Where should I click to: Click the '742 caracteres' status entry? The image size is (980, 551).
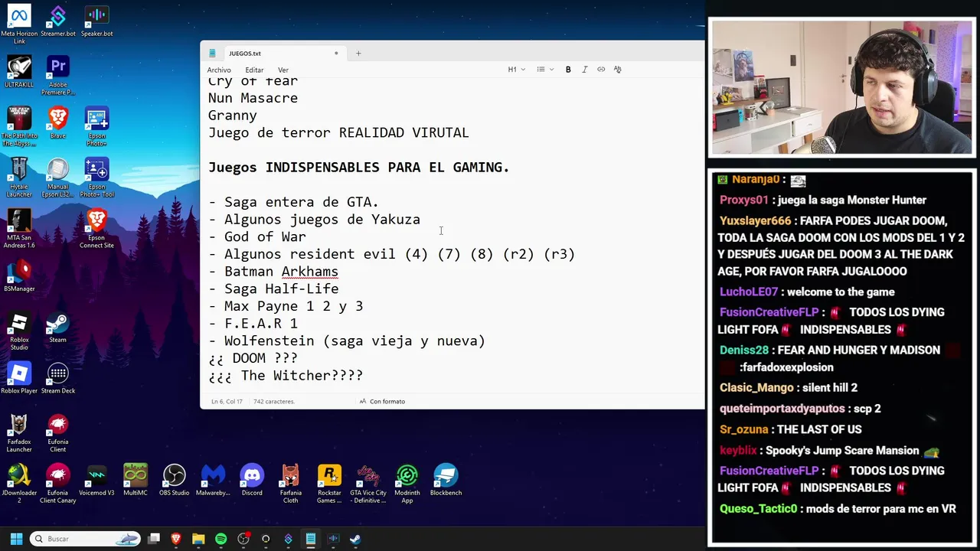(x=274, y=401)
